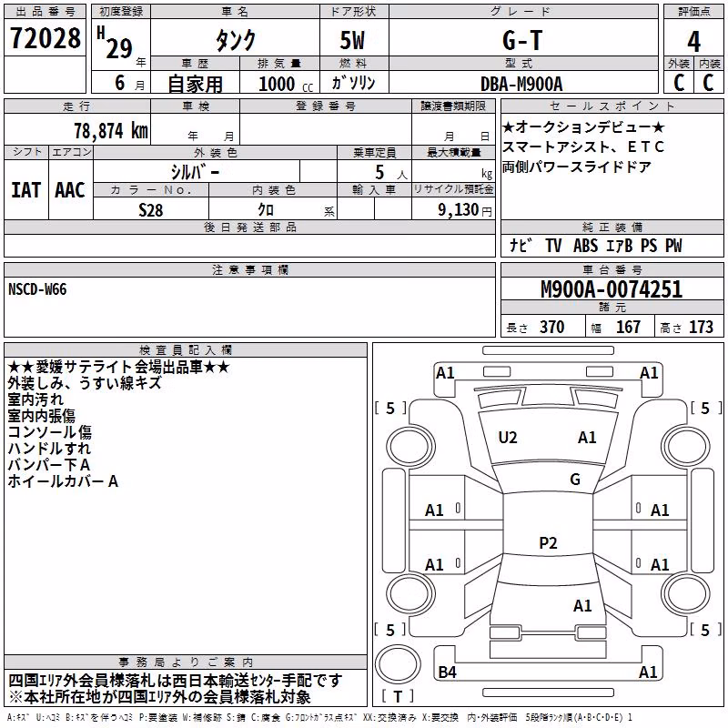Click the exterior grade C box
Screen dimensions: 728x728
coord(679,82)
